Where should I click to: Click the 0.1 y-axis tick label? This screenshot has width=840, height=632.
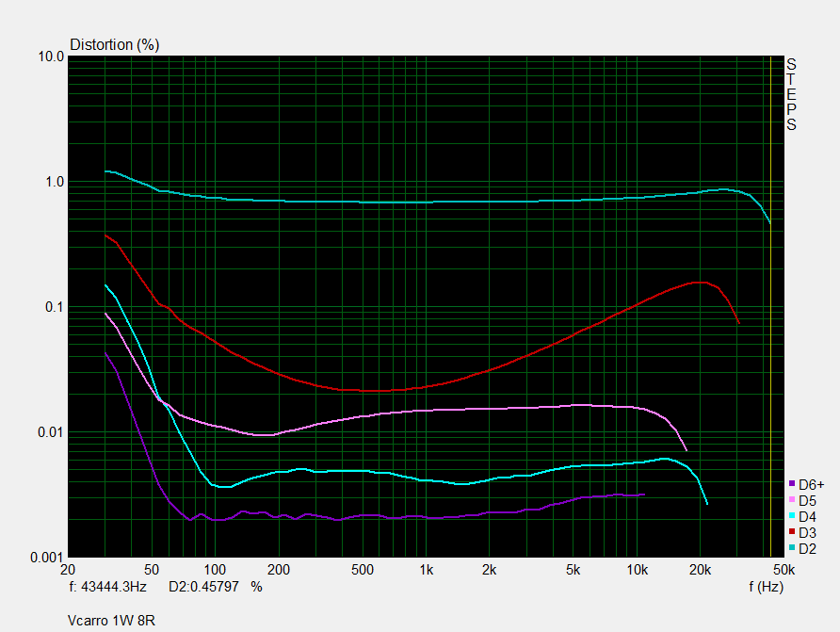click(x=55, y=307)
